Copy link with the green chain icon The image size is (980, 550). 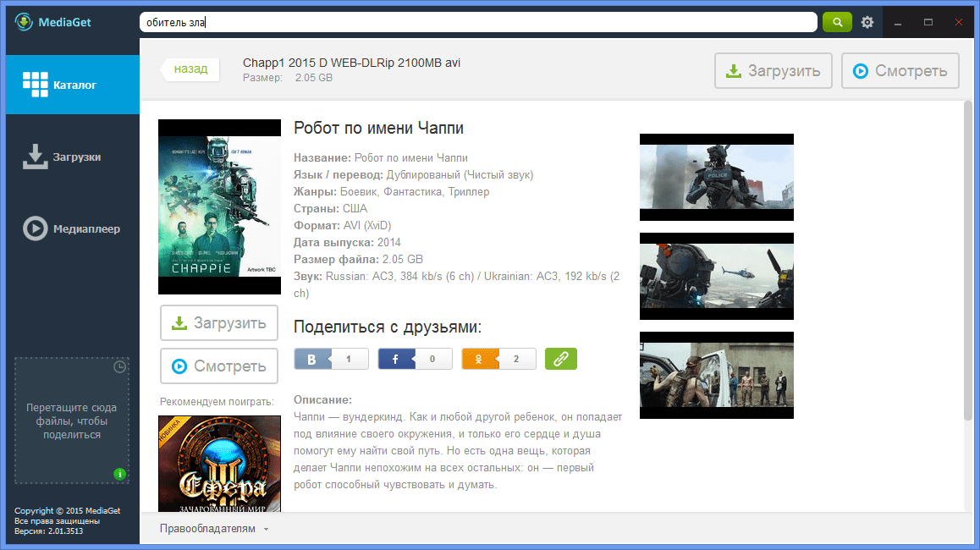click(x=560, y=359)
